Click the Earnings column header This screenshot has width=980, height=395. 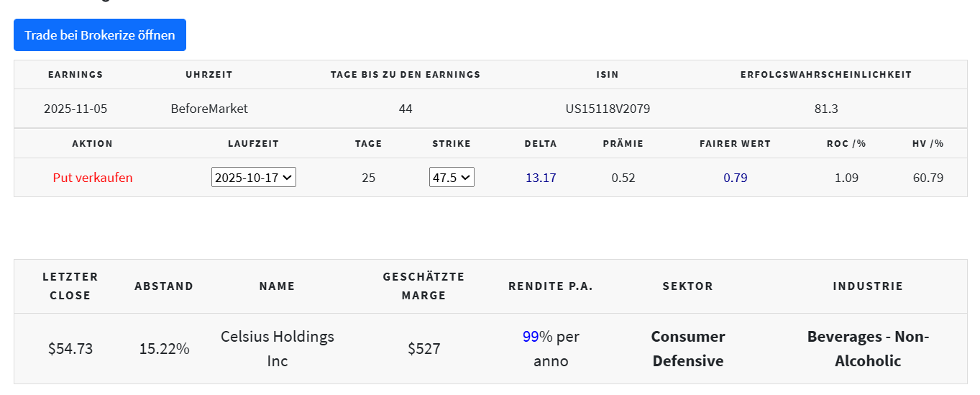tap(75, 75)
